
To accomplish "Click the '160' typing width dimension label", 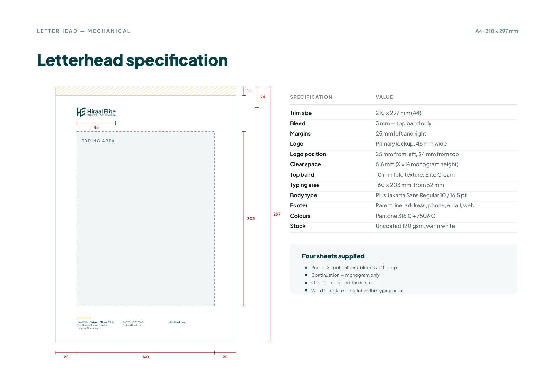I will pos(145,357).
